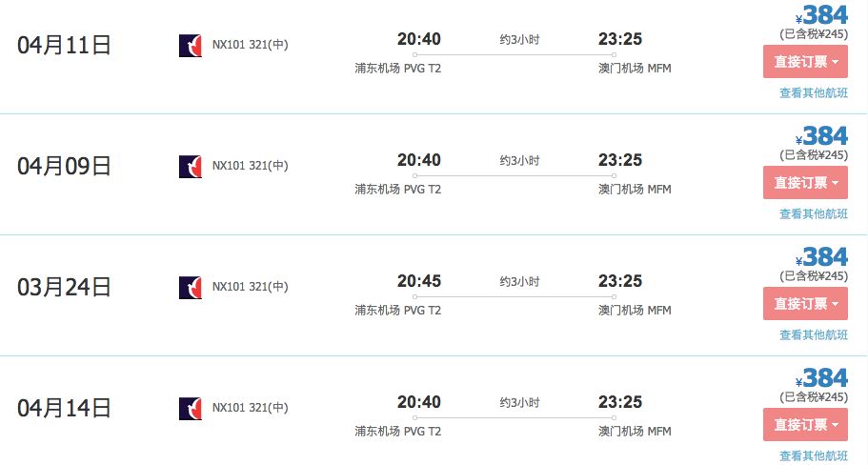This screenshot has height=465, width=868.
Task: Click the 20:45 departure time on 03月24日
Action: click(x=419, y=281)
